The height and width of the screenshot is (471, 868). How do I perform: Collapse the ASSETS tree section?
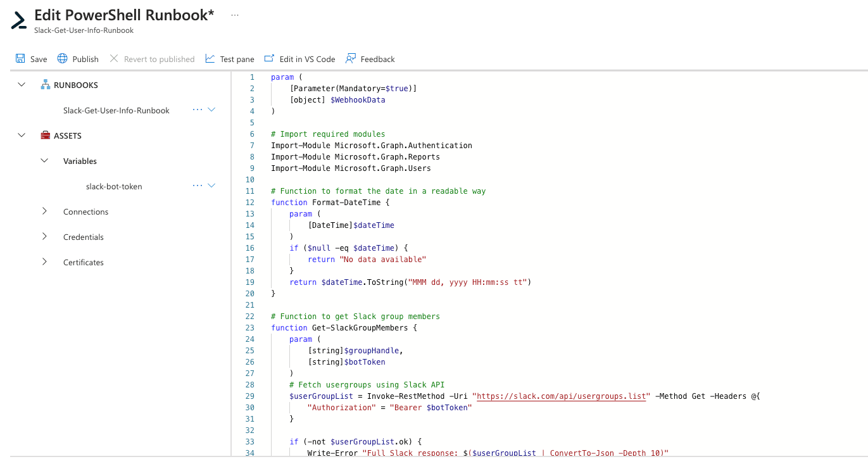point(22,135)
